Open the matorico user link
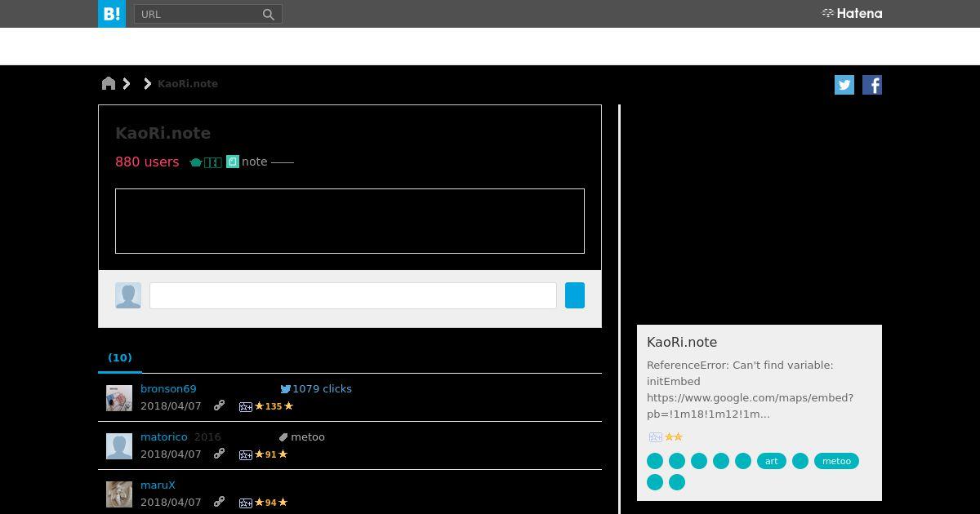Viewport: 980px width, 514px height. 164,437
